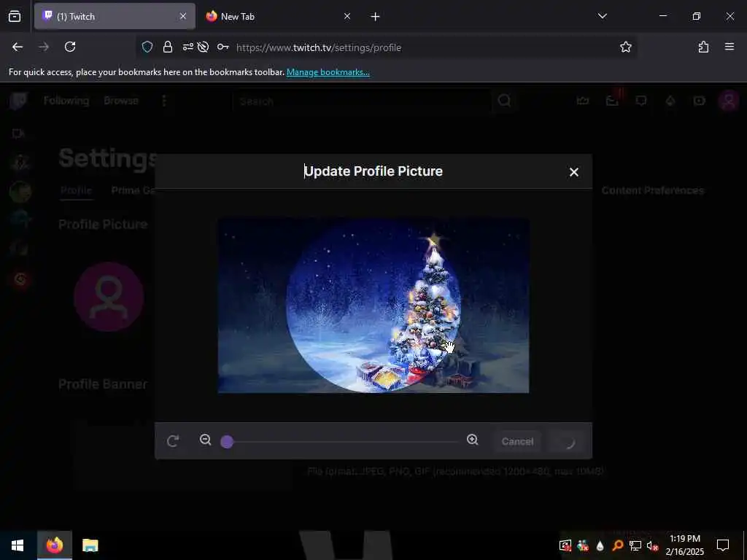Open Firefox View recent browsing icon
Screen dimensions: 747x560
(x=15, y=16)
